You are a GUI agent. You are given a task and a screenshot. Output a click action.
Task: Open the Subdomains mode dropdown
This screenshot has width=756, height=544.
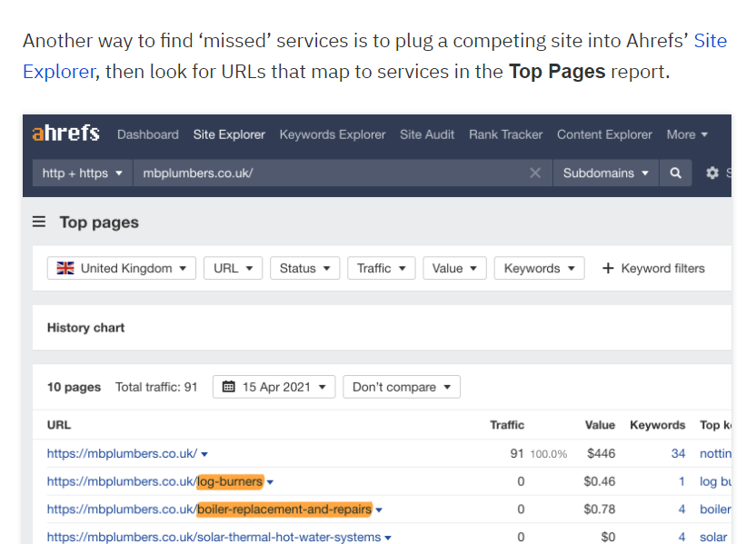click(605, 173)
